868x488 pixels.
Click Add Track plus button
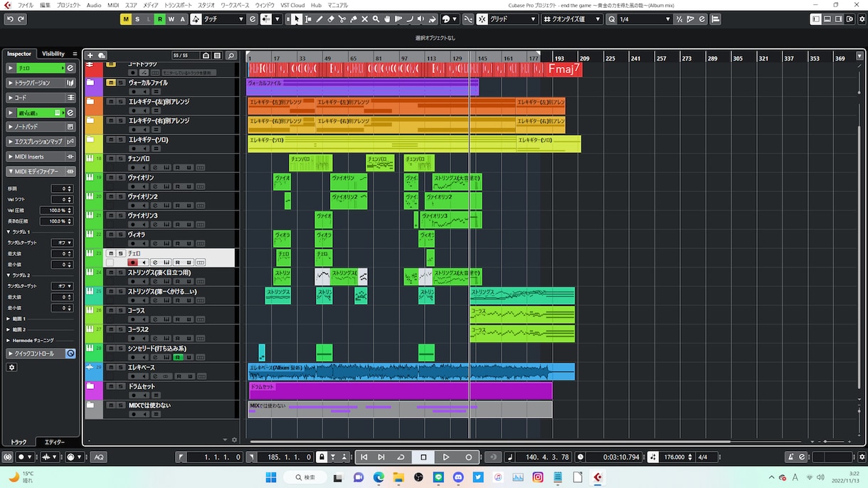pos(90,55)
